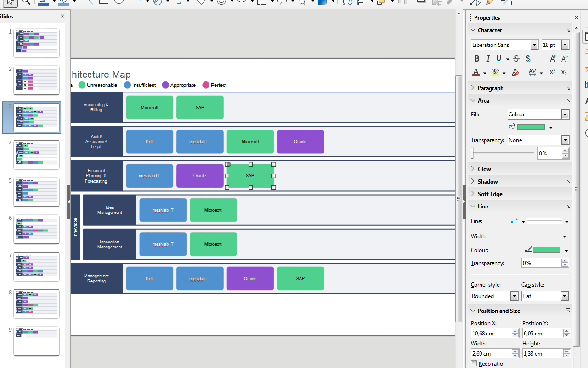
Task: Click the Idea Management row header
Action: (110, 210)
